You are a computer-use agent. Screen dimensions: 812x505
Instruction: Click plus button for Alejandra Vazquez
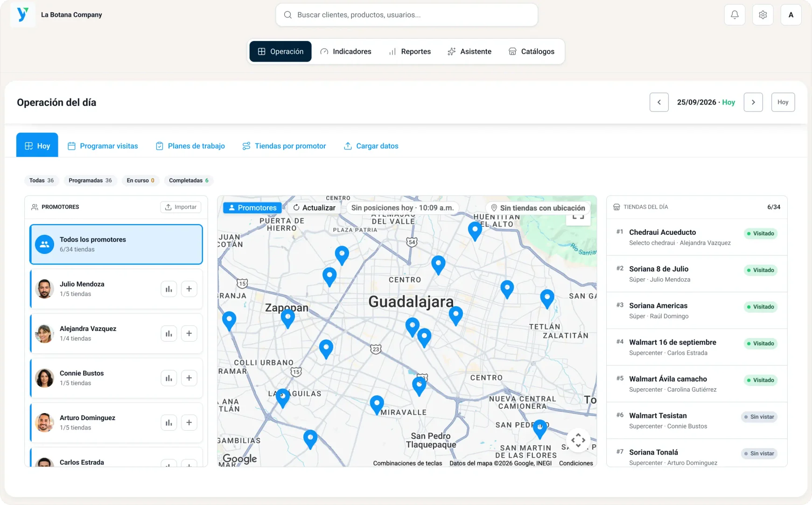pos(189,333)
